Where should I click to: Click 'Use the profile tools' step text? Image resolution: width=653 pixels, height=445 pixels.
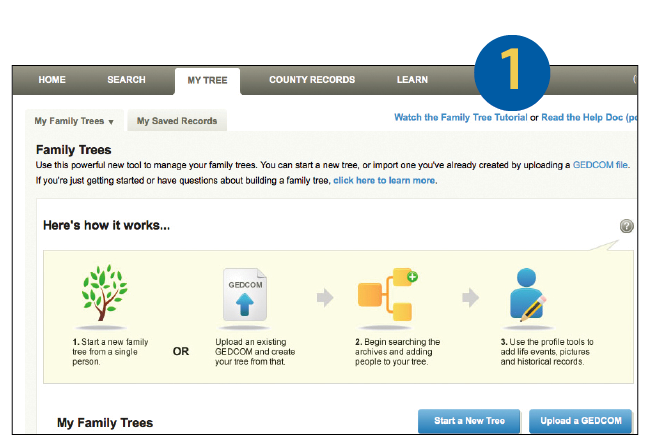(547, 352)
